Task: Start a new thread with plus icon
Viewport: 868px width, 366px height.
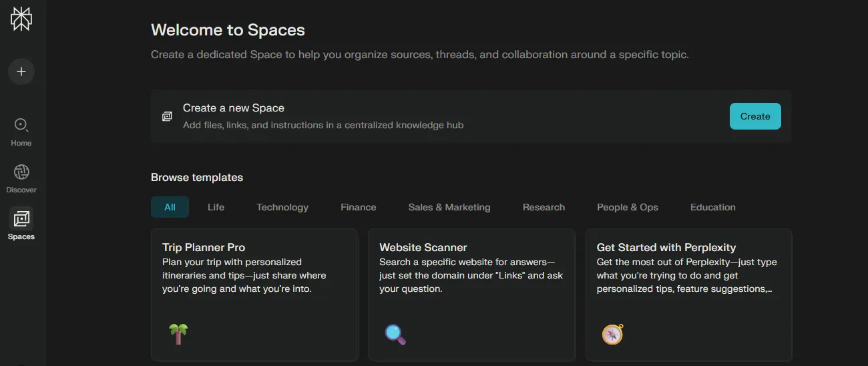Action: point(21,71)
